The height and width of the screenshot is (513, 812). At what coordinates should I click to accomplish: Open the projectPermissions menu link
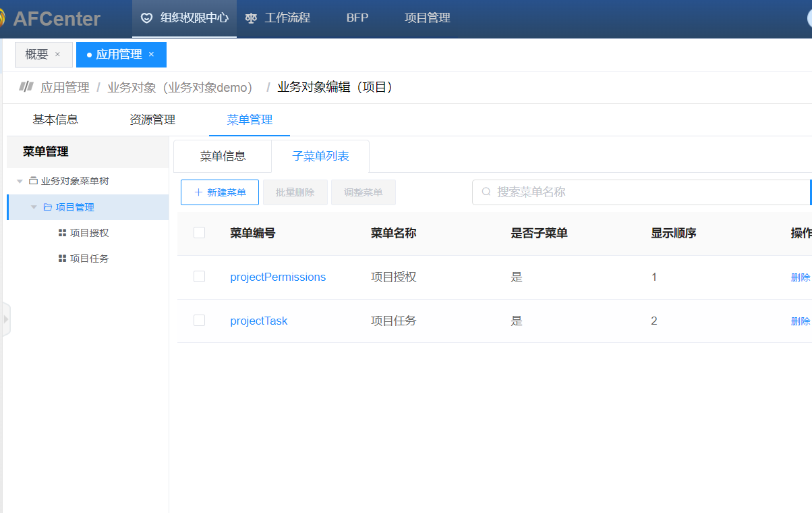click(x=277, y=277)
